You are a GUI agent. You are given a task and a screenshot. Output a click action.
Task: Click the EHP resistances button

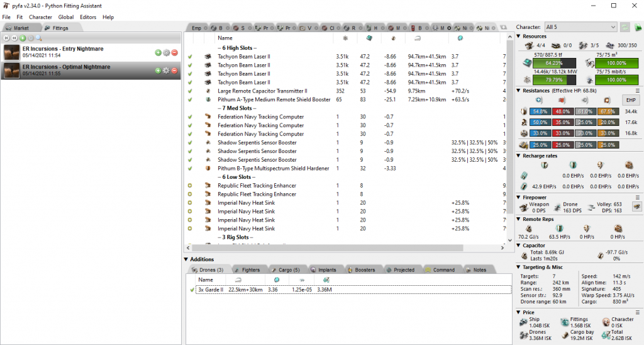pyautogui.click(x=631, y=100)
